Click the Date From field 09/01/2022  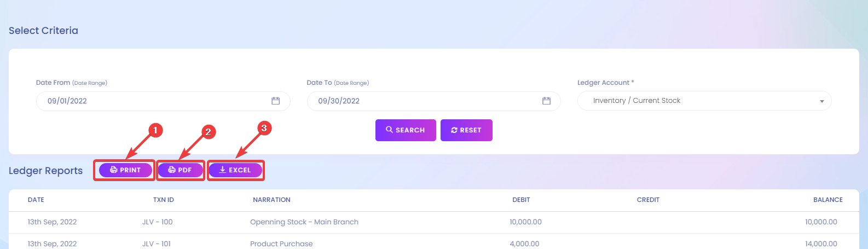163,101
